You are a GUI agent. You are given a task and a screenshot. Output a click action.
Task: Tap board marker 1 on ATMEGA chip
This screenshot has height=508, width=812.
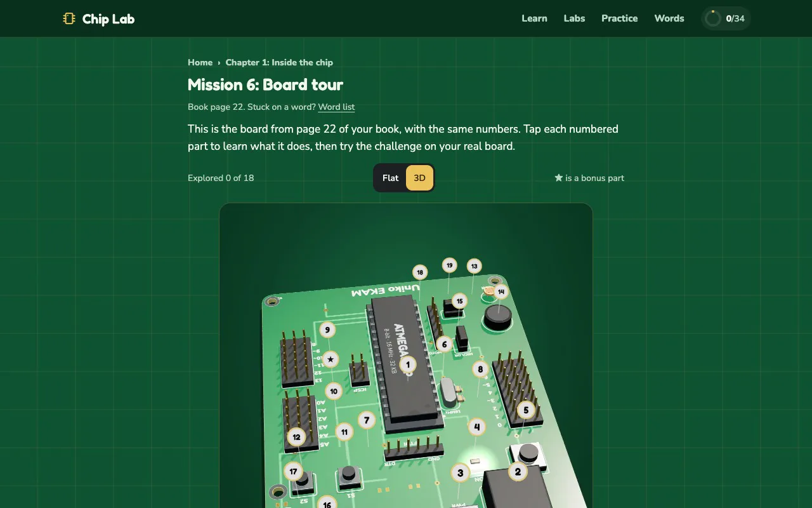tap(408, 364)
